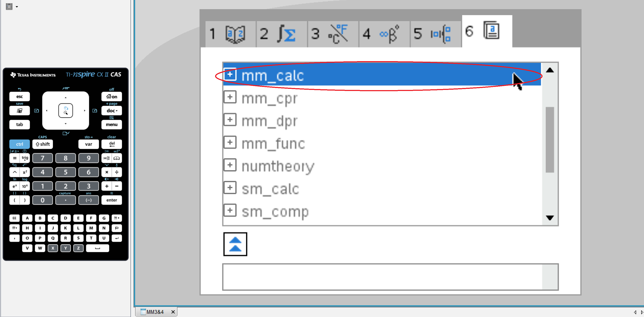Open catalog tab 4 symbols

(x=385, y=34)
